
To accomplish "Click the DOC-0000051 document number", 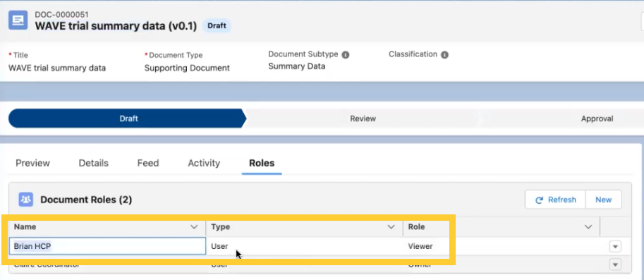I will pyautogui.click(x=62, y=14).
